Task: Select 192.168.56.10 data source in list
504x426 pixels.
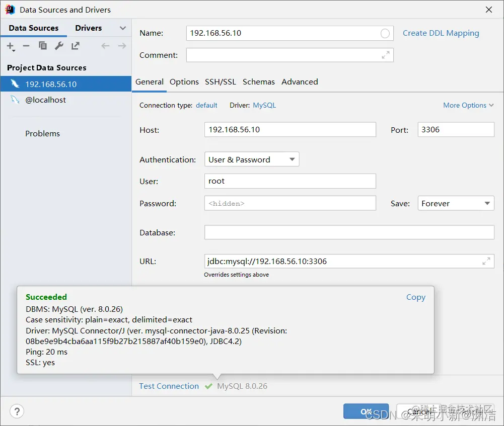Action: coord(65,84)
